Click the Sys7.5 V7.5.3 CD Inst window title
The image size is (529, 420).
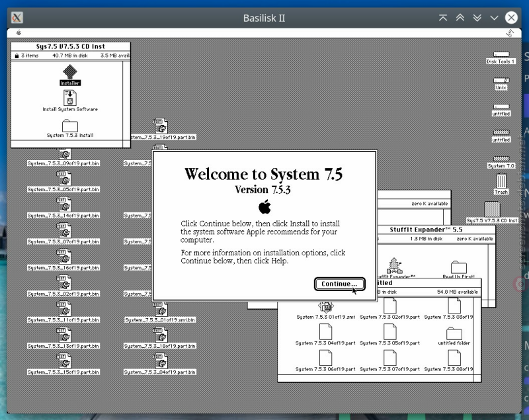coord(71,46)
